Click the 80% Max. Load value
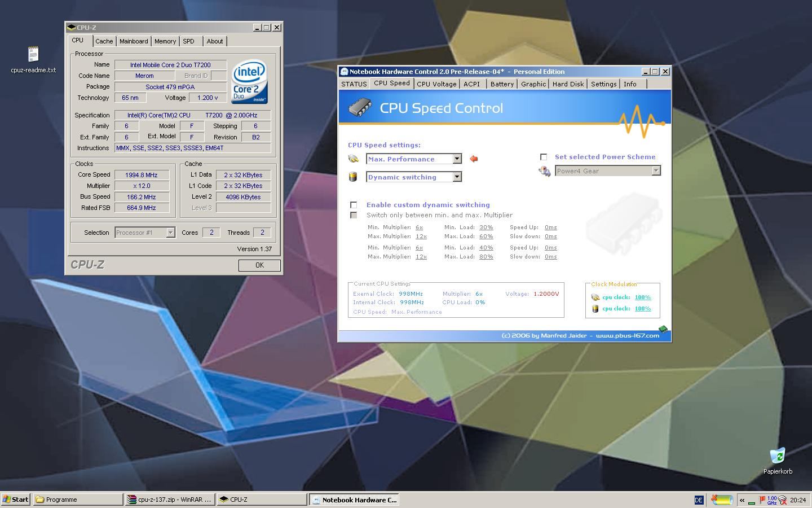This screenshot has height=508, width=812. pos(486,257)
